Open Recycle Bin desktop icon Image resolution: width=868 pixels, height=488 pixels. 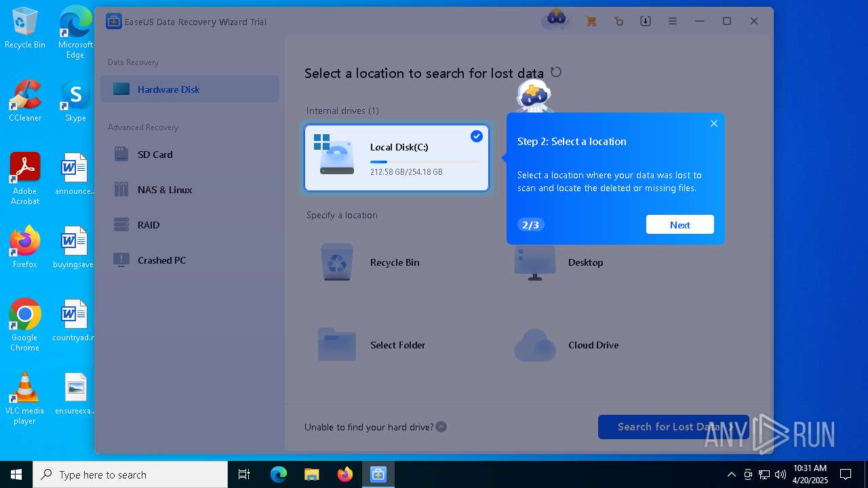[x=25, y=28]
